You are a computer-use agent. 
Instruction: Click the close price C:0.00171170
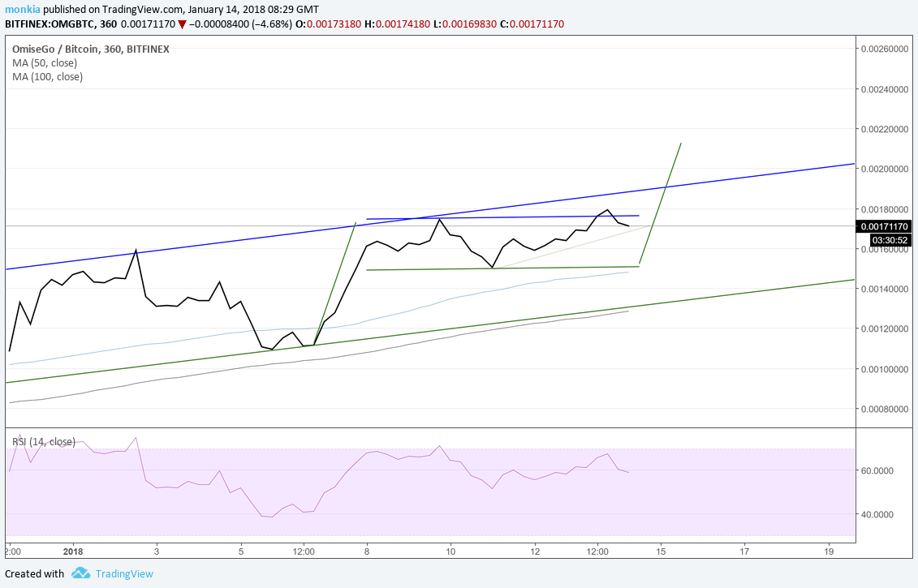pos(532,24)
